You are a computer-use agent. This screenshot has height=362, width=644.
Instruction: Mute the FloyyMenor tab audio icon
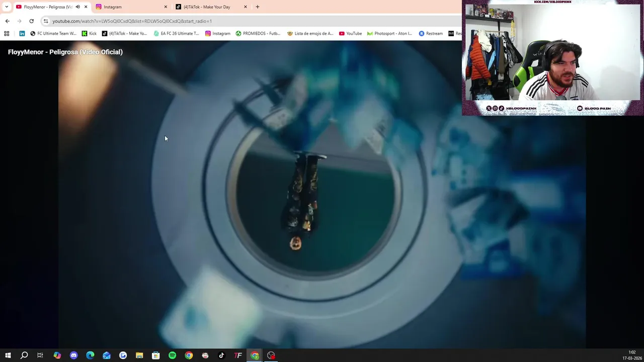click(77, 7)
